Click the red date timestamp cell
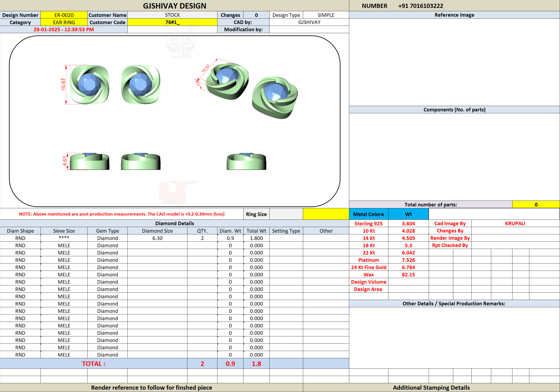560x392 pixels. coord(64,29)
